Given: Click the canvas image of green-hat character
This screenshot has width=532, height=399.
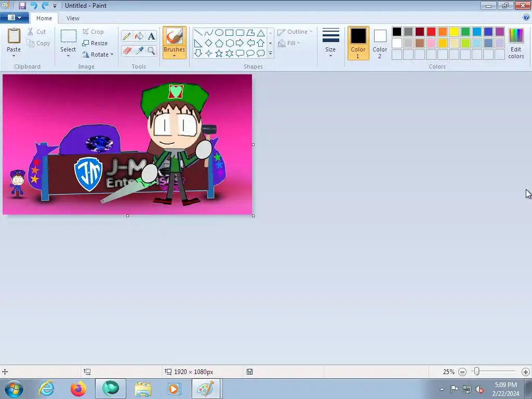Looking at the screenshot, I should (x=175, y=144).
